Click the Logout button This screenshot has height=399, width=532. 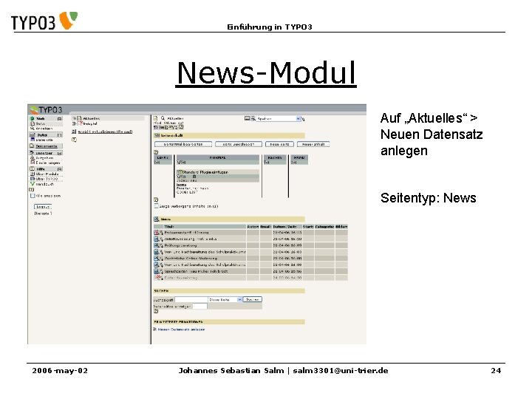point(43,207)
